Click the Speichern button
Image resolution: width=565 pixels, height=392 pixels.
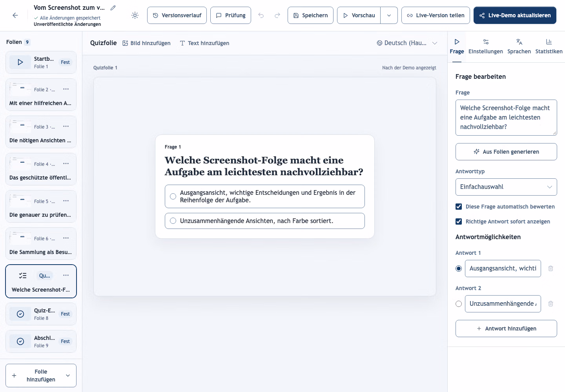310,15
